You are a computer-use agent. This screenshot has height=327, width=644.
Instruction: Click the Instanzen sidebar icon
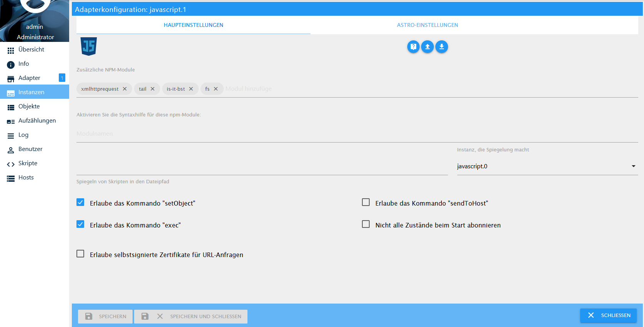(11, 93)
